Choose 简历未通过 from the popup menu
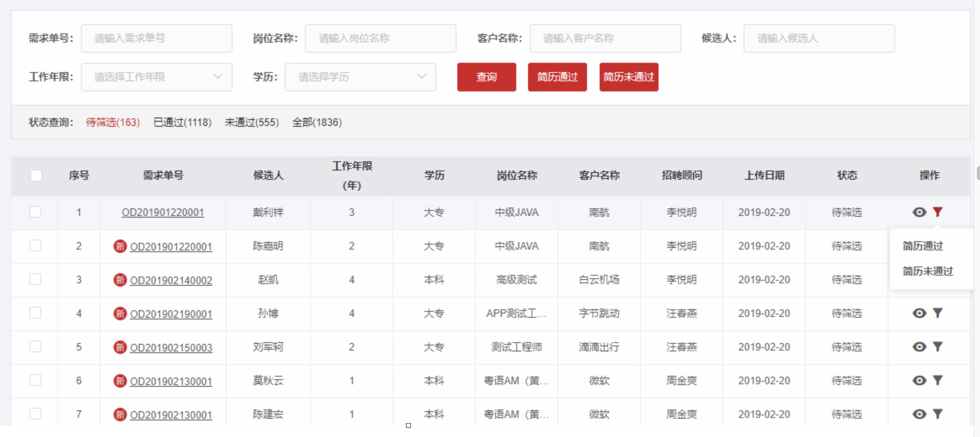Viewport: 980px width, 437px height. (x=927, y=271)
